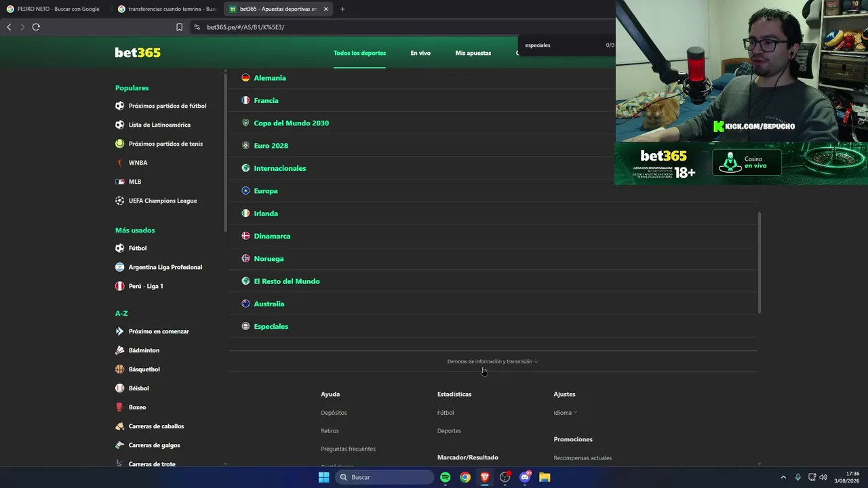The width and height of the screenshot is (868, 488).
Task: Open the Mis apuestas tab
Action: tap(473, 53)
